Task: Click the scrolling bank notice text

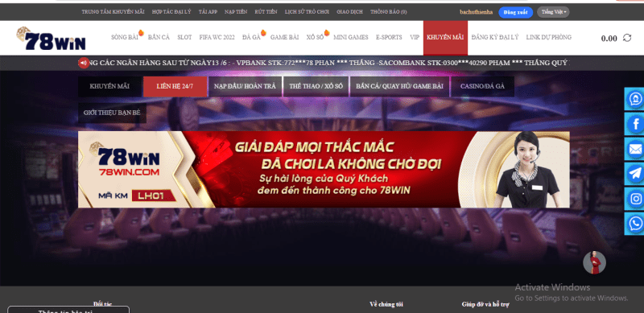Action: (328, 63)
